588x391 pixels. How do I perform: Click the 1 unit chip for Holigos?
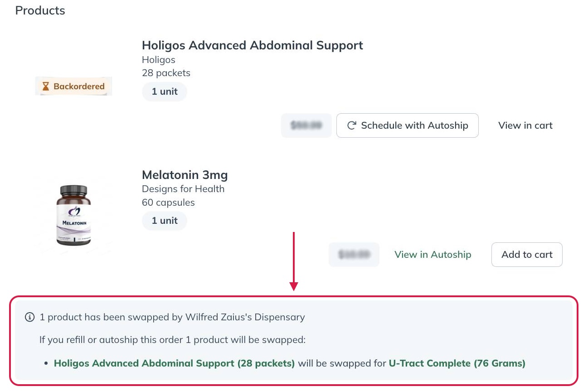click(164, 91)
